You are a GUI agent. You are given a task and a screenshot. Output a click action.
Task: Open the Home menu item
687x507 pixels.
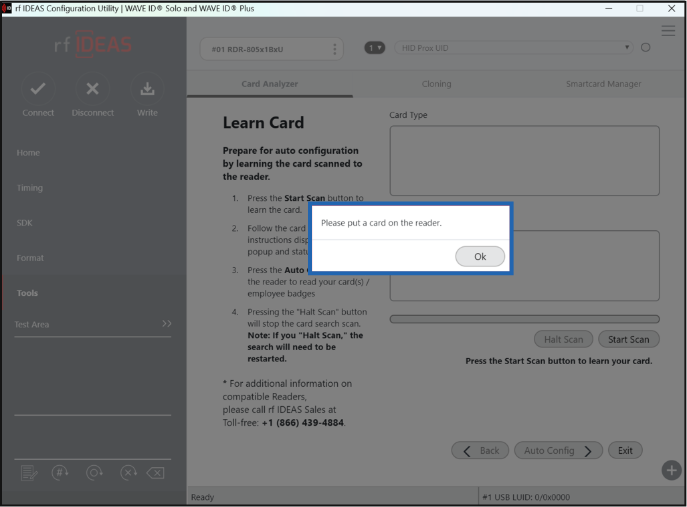pyautogui.click(x=28, y=153)
